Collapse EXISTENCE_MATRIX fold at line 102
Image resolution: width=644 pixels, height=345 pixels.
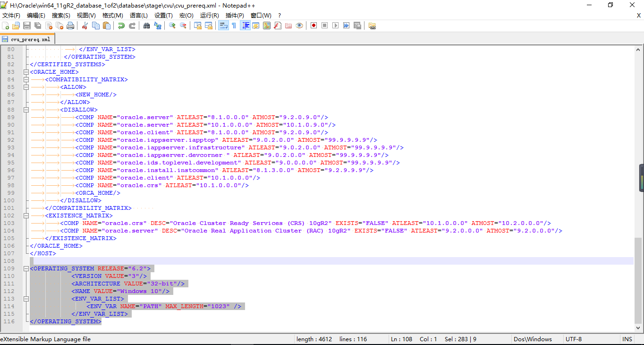pos(26,216)
